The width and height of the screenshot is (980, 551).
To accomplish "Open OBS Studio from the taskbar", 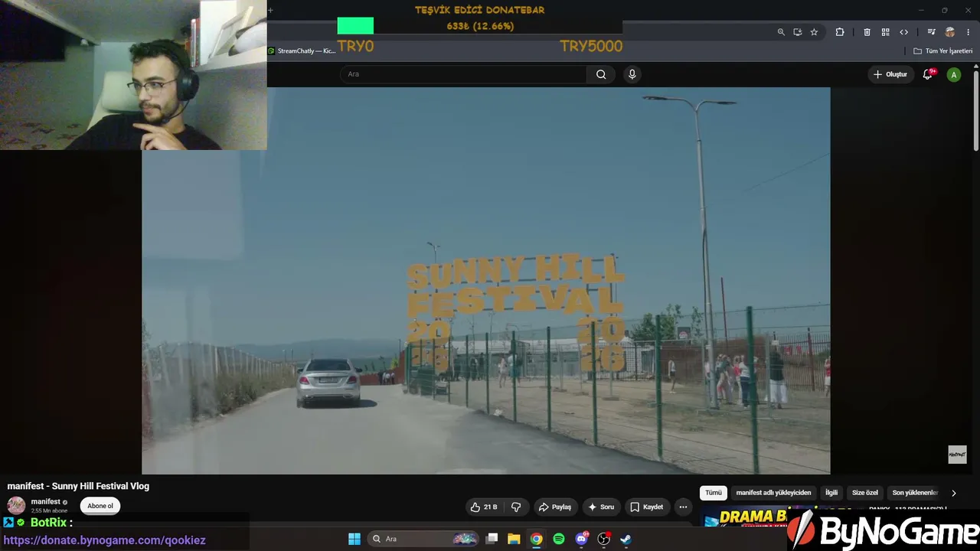I will [x=603, y=539].
